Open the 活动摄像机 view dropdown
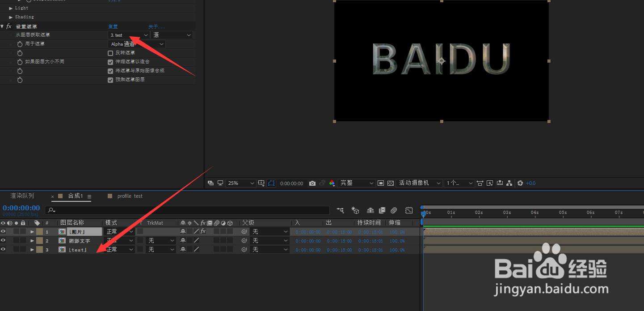This screenshot has width=644, height=311. pos(419,183)
